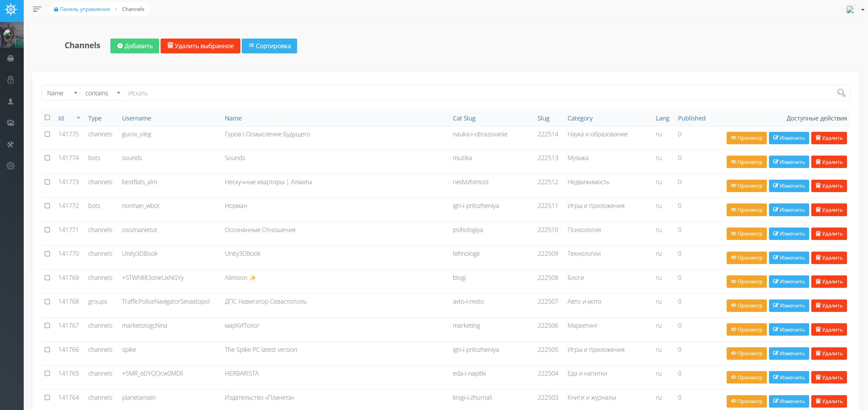Select the checkbox for row 141770
The width and height of the screenshot is (868, 410).
coord(47,254)
